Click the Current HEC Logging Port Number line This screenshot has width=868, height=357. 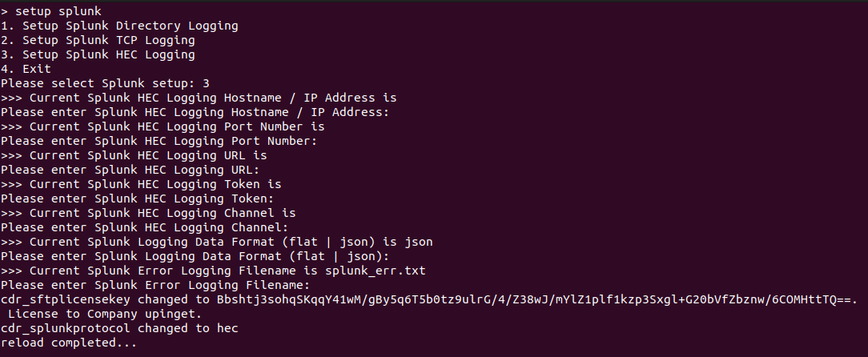coord(163,126)
